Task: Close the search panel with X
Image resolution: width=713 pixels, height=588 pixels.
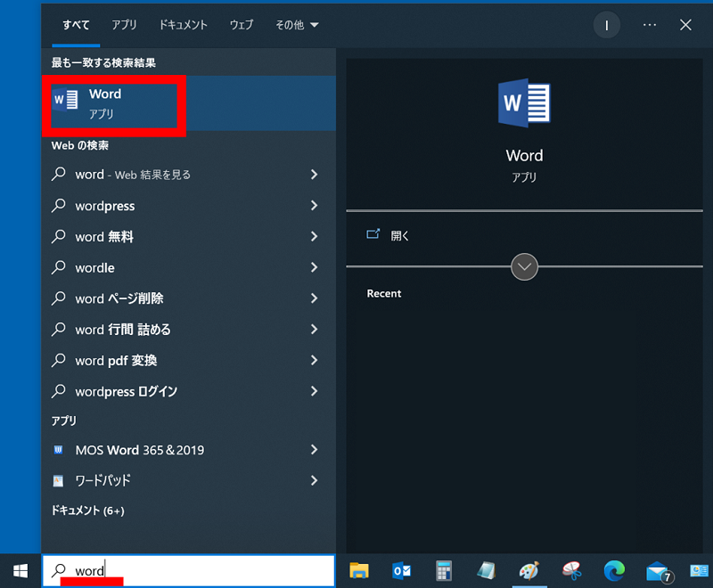Action: coord(685,25)
